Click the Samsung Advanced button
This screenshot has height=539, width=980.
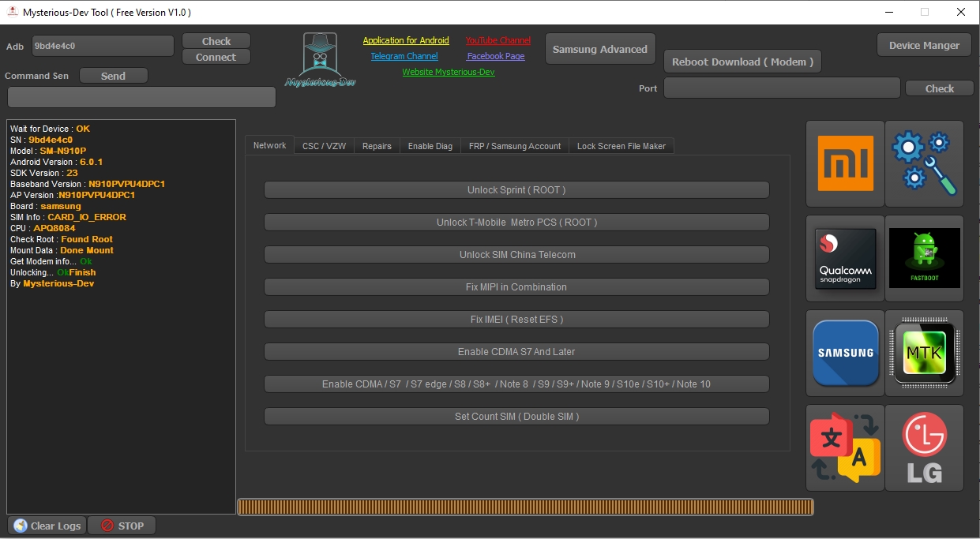(x=600, y=49)
